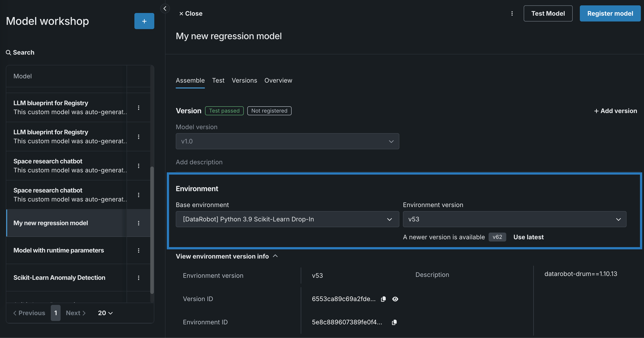Click Use latest environment version link
Screen dimensions: 644x338
(x=528, y=237)
